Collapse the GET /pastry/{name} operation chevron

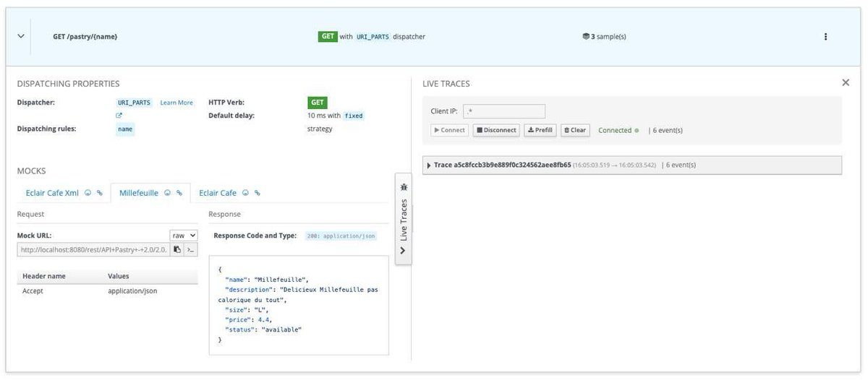click(x=20, y=36)
